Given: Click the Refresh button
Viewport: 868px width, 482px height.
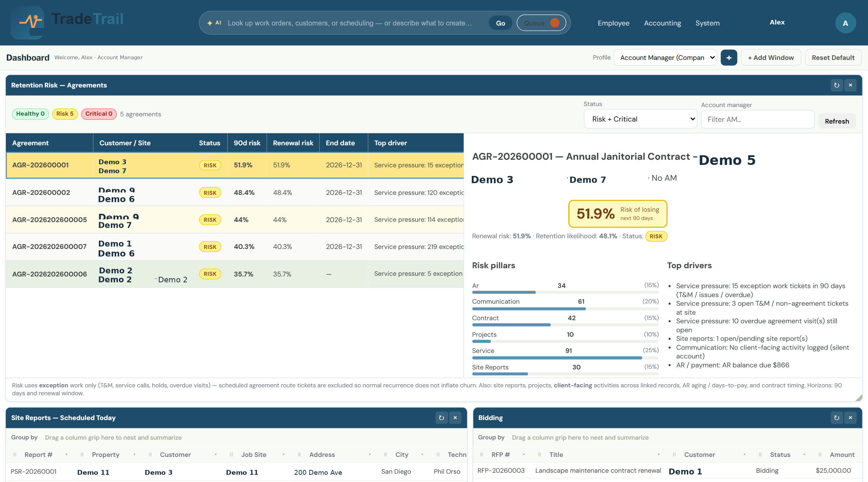Looking at the screenshot, I should pos(837,121).
